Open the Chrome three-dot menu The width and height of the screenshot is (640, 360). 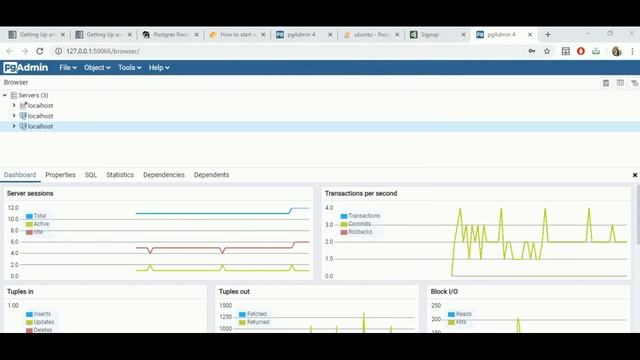(632, 51)
